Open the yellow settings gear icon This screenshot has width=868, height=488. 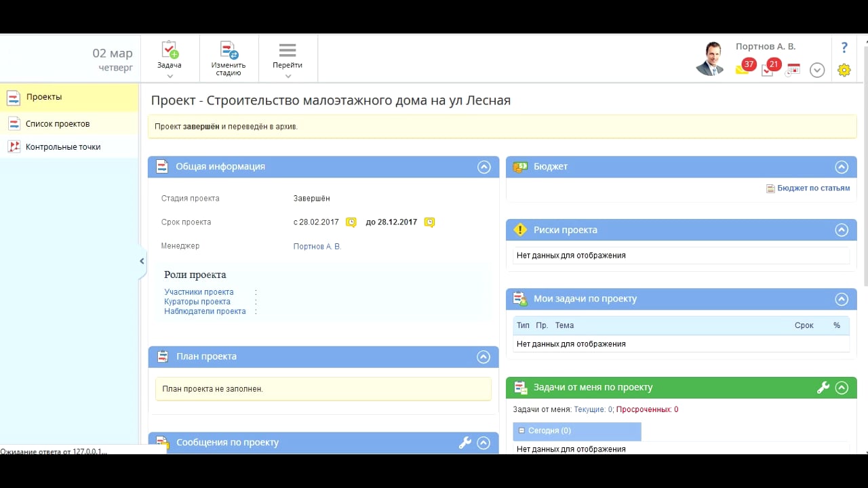coord(844,70)
